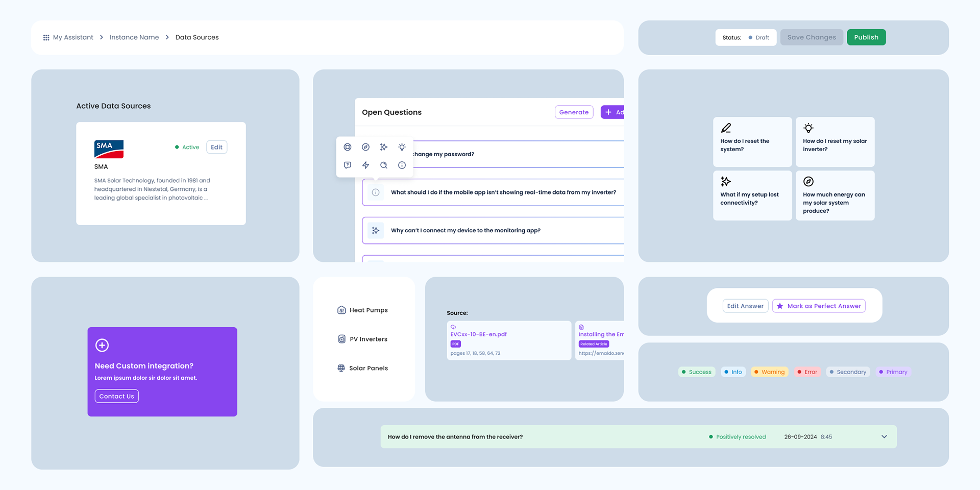Image resolution: width=980 pixels, height=490 pixels.
Task: Click the cloud icon above EVCxx-10-BE-en.pdf
Action: [x=453, y=327]
